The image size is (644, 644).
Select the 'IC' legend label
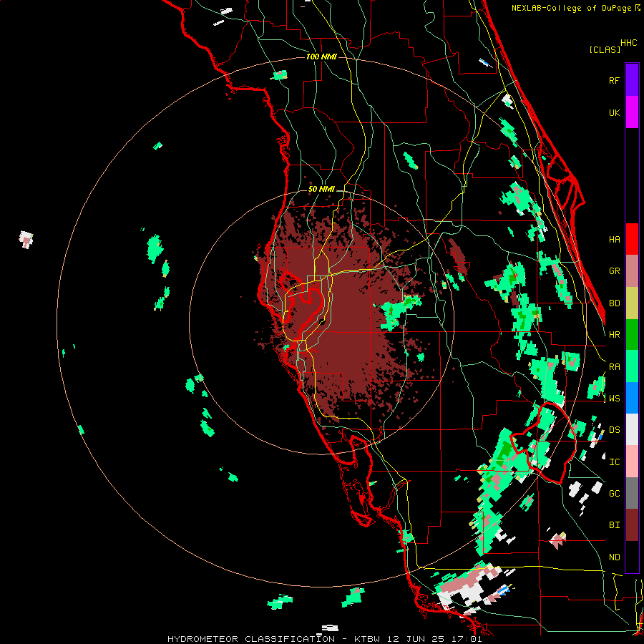pos(614,462)
